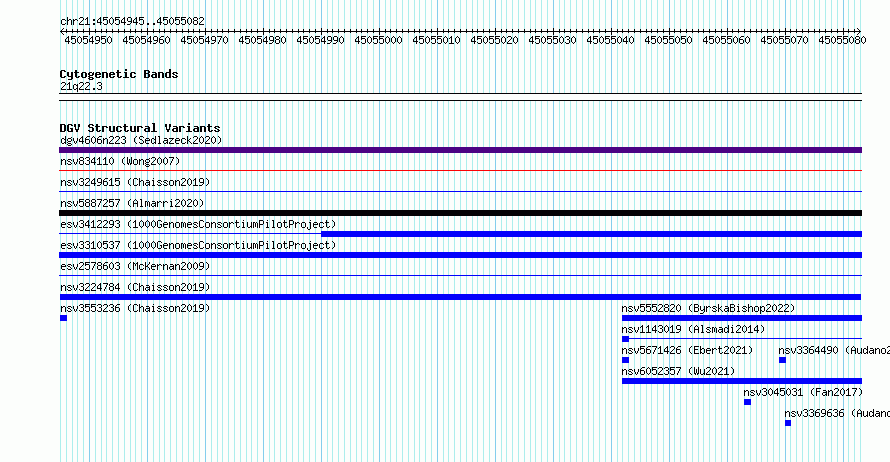Screen dimensions: 890x462
Task: Open nsv3553236 (Chaisson2019) variant label
Action: [135, 308]
